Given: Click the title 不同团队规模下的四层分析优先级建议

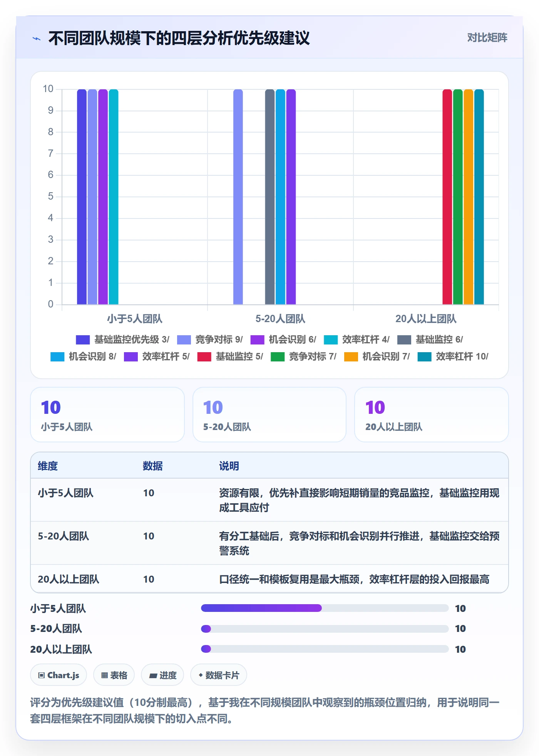Looking at the screenshot, I should coord(179,38).
